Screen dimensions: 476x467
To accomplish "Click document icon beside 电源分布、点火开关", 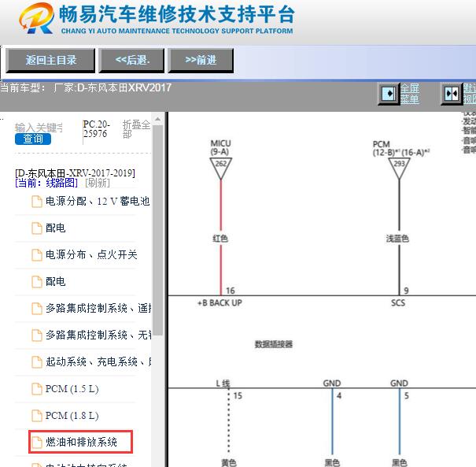I will tap(37, 255).
